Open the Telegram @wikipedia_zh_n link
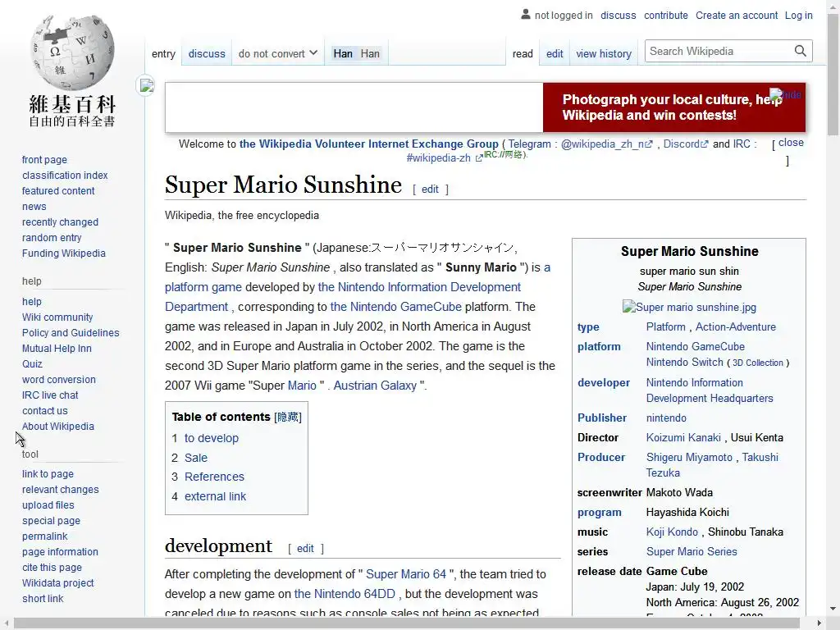Screen dimensions: 840x630 click(606, 144)
